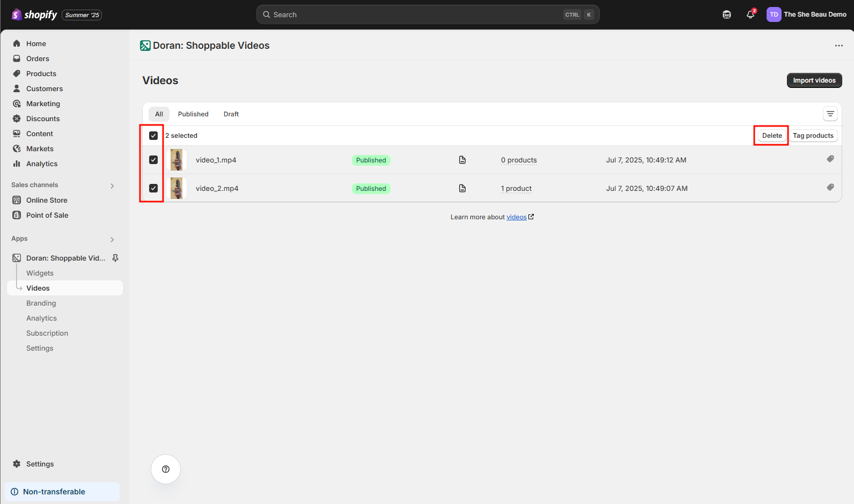This screenshot has height=504, width=854.
Task: Click the Import videos button
Action: (x=814, y=80)
